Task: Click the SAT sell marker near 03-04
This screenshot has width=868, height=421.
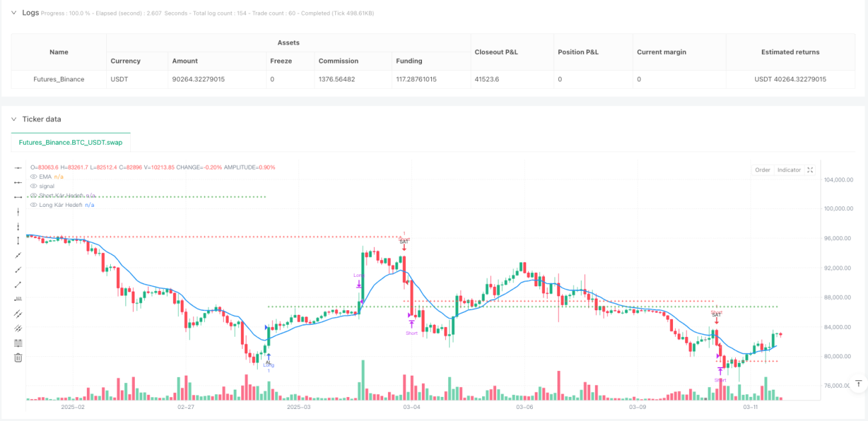Action: (x=403, y=242)
